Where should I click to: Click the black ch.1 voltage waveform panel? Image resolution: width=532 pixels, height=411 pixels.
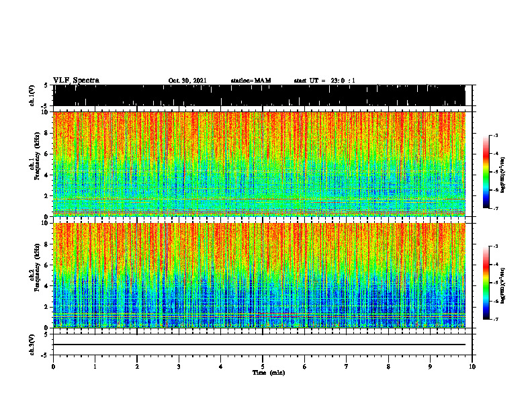259,95
